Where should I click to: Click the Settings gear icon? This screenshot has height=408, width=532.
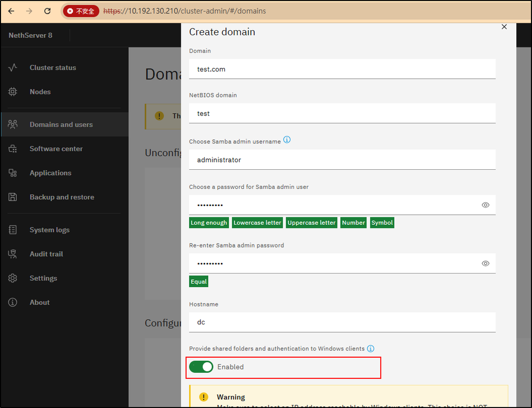12,278
